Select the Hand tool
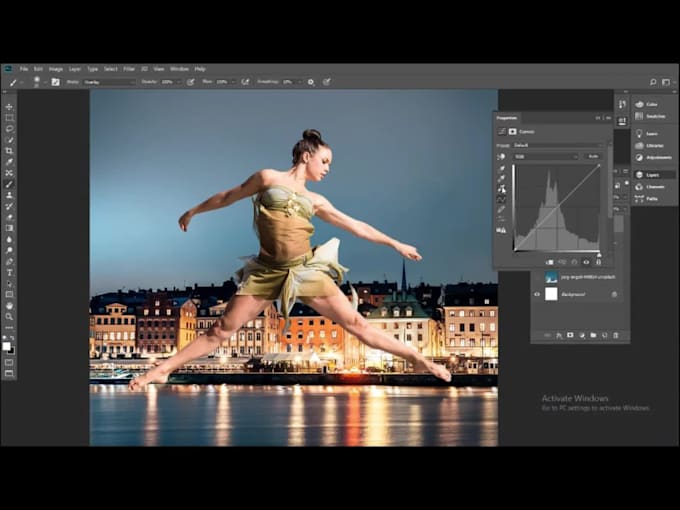680x510 pixels. (x=9, y=306)
